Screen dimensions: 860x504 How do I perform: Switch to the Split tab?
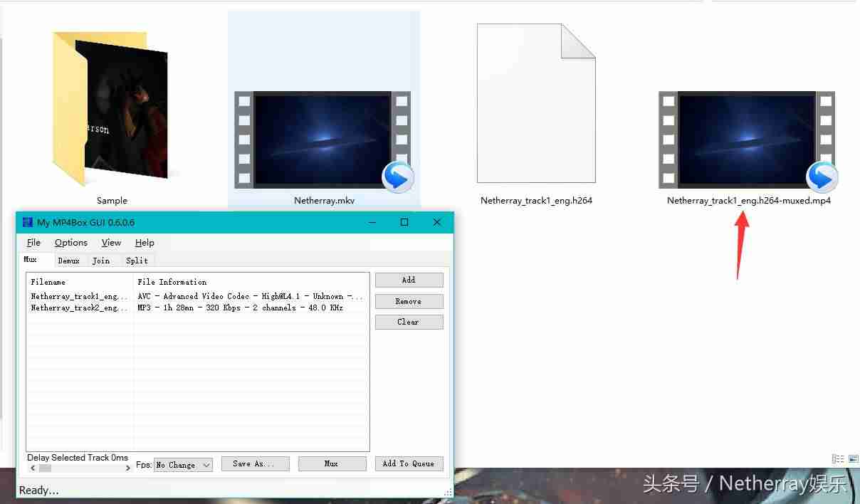point(137,261)
